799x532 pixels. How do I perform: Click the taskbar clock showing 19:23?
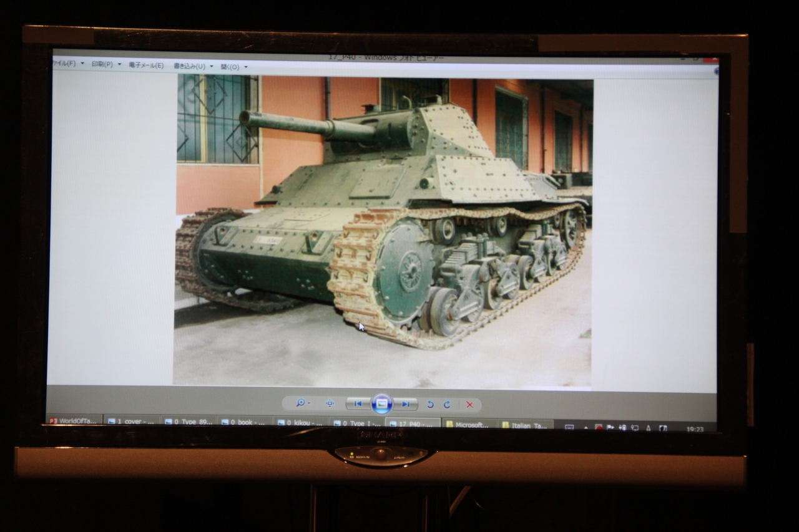pos(695,429)
